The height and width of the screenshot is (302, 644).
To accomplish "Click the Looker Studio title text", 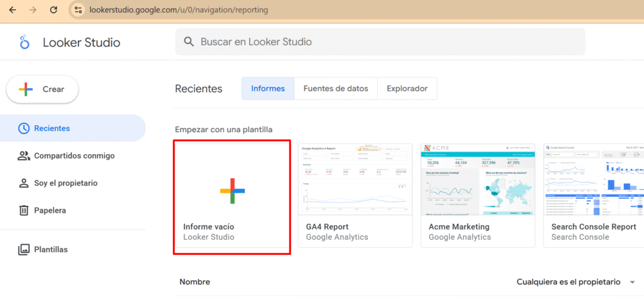I will 81,42.
